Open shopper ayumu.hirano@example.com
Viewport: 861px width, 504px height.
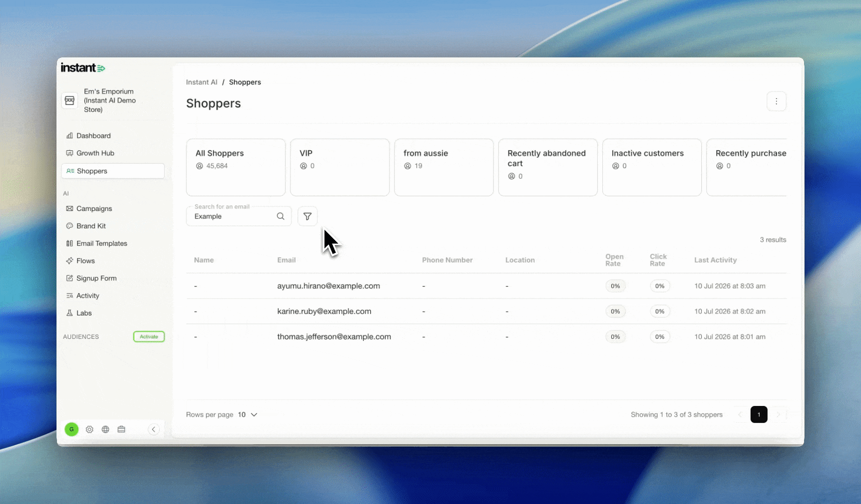(x=329, y=286)
